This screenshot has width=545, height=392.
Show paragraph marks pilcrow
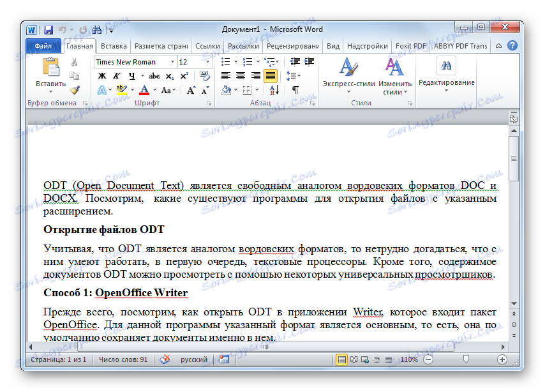295,90
